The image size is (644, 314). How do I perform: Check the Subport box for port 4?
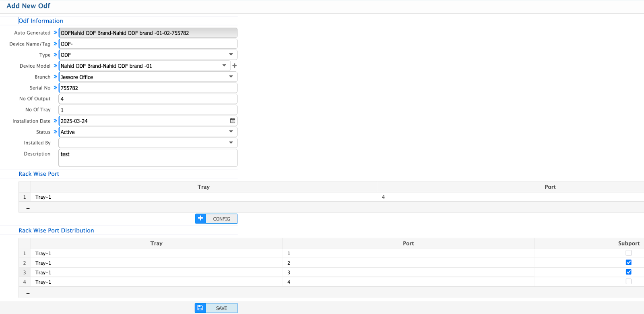coord(628,282)
